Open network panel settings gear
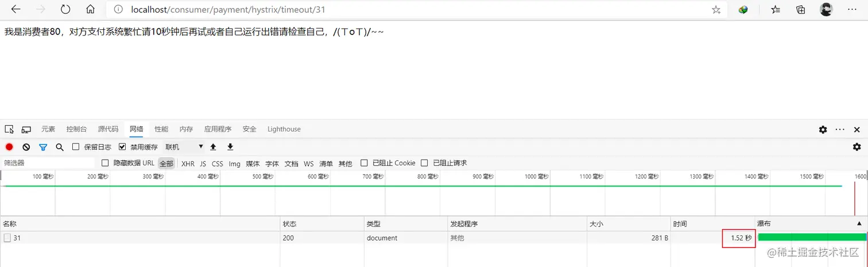868x267 pixels. 857,147
